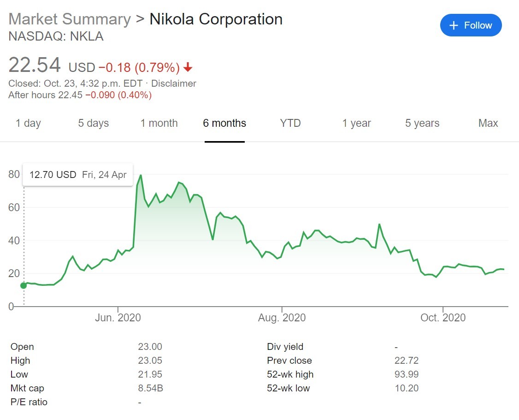Select the 1 day range tab
The image size is (519, 420).
(28, 123)
